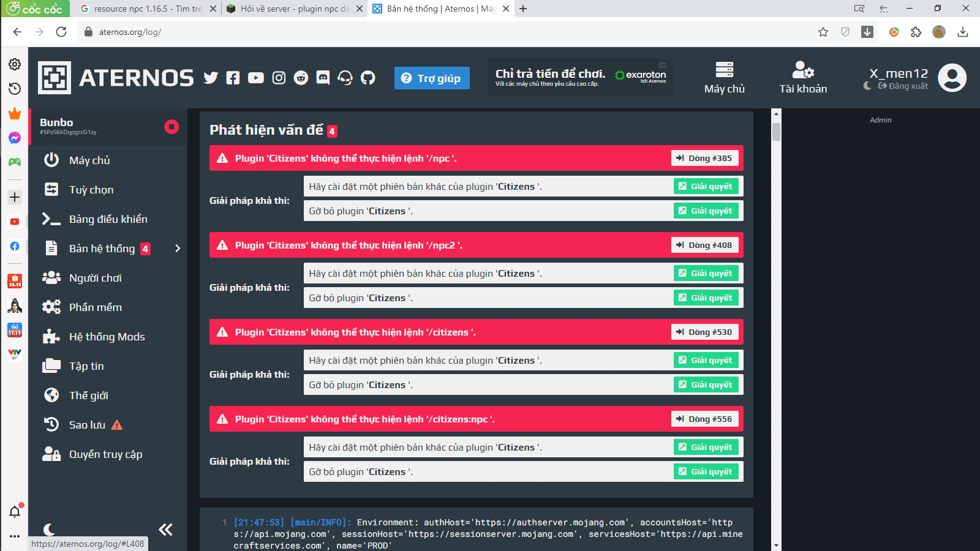This screenshot has height=551, width=980.
Task: Click the address bar URL field
Action: coord(447,32)
